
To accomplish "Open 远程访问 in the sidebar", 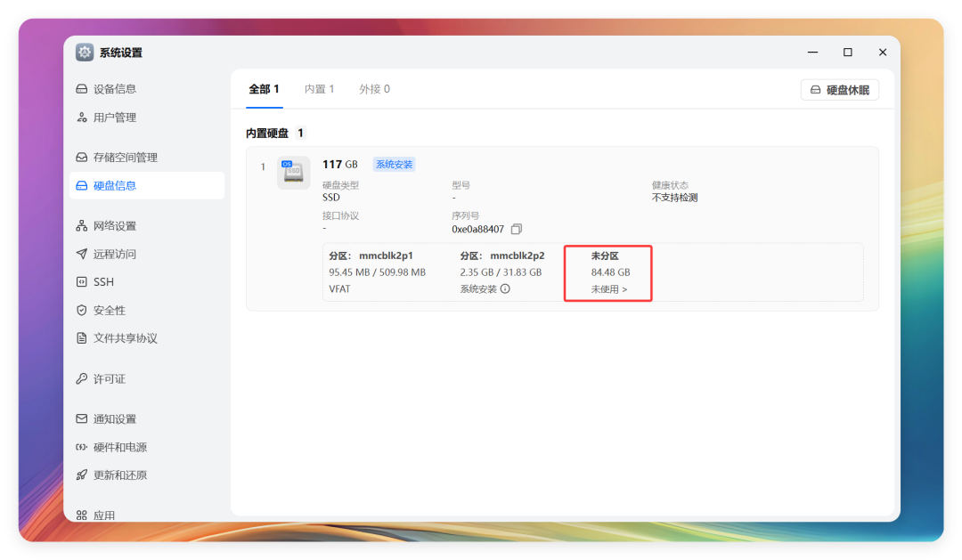I will [x=147, y=254].
